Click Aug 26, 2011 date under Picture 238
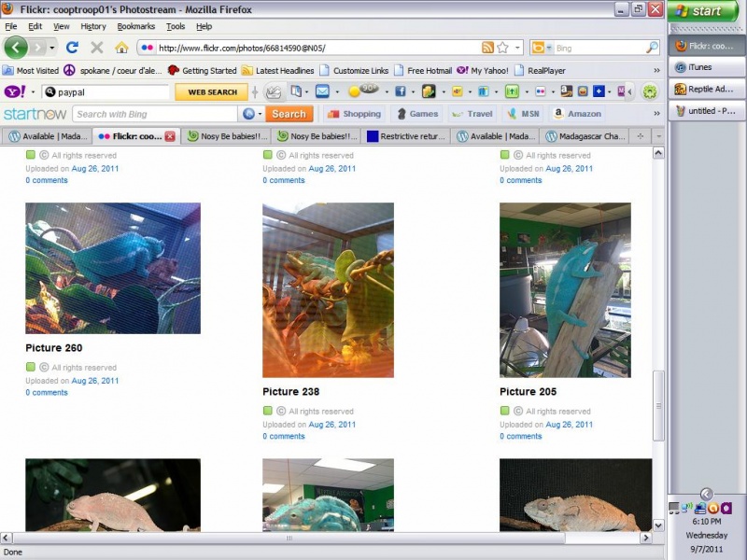 point(332,425)
